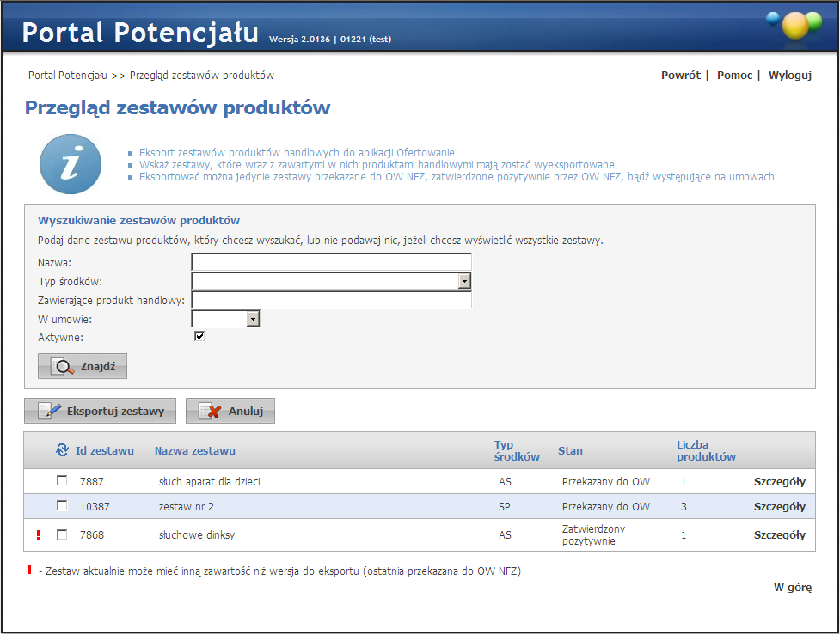Open Szczegóły for zestaw nr 2
840x635 pixels.
click(x=780, y=507)
